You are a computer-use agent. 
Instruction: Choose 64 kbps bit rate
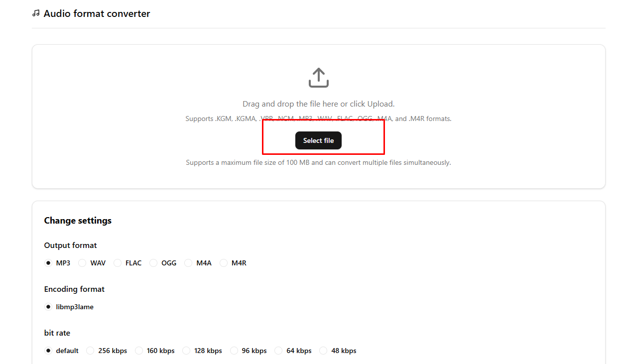[278, 351]
